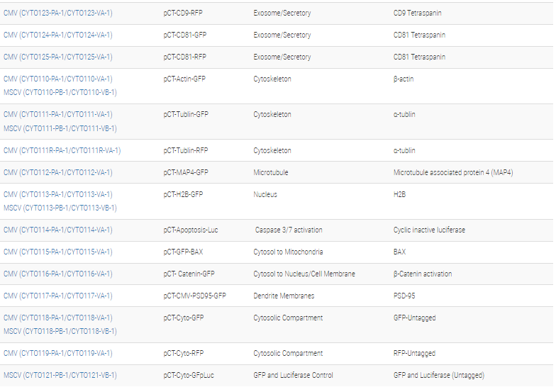Click the CMV CYTO119-PA-1 link

coord(58,353)
